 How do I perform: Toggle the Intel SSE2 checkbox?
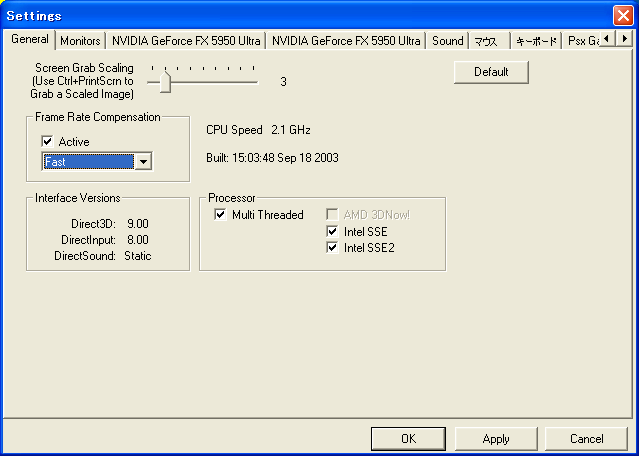click(x=333, y=248)
